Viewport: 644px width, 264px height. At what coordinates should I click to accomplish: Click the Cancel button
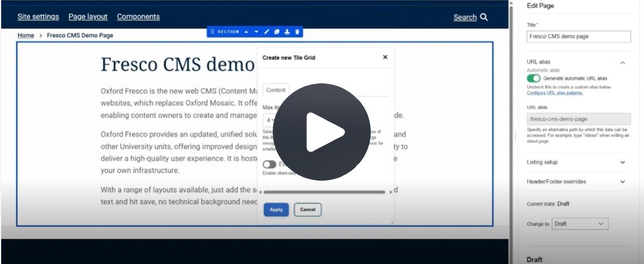click(x=308, y=210)
